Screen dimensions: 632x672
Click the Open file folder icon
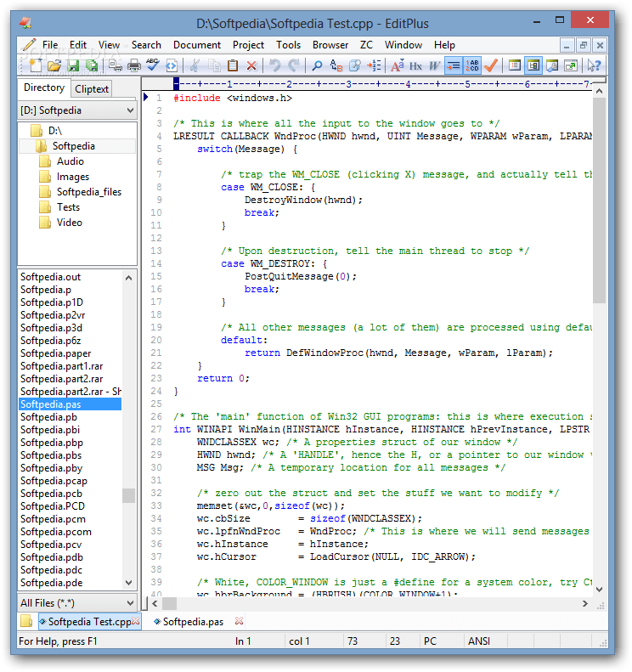(54, 65)
